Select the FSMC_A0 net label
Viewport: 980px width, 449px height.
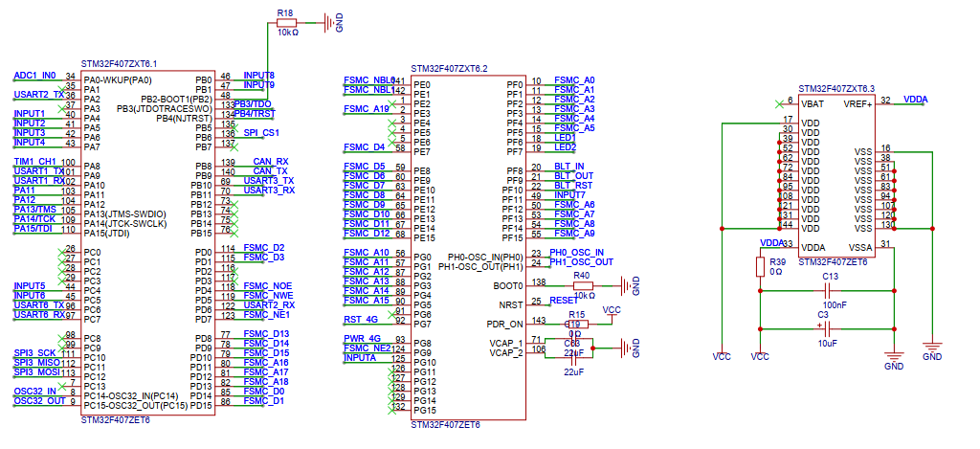(574, 80)
